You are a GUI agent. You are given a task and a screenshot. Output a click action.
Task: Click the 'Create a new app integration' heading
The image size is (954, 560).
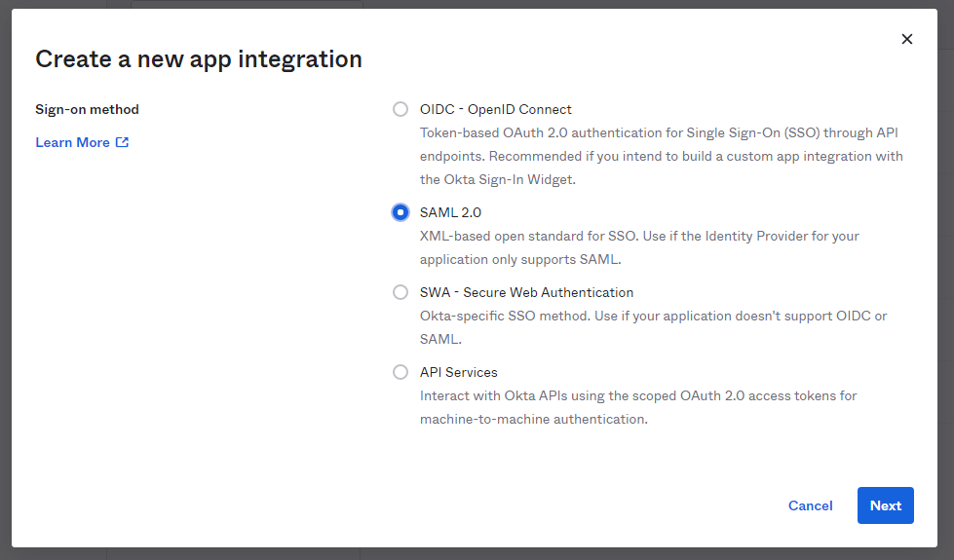point(199,59)
